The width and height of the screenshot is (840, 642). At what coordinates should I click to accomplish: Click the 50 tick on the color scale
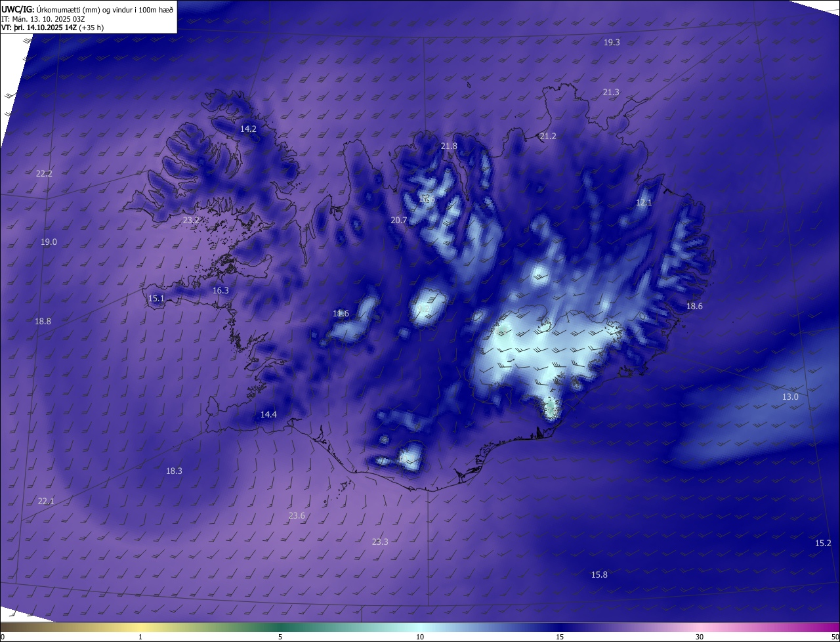coord(835,637)
